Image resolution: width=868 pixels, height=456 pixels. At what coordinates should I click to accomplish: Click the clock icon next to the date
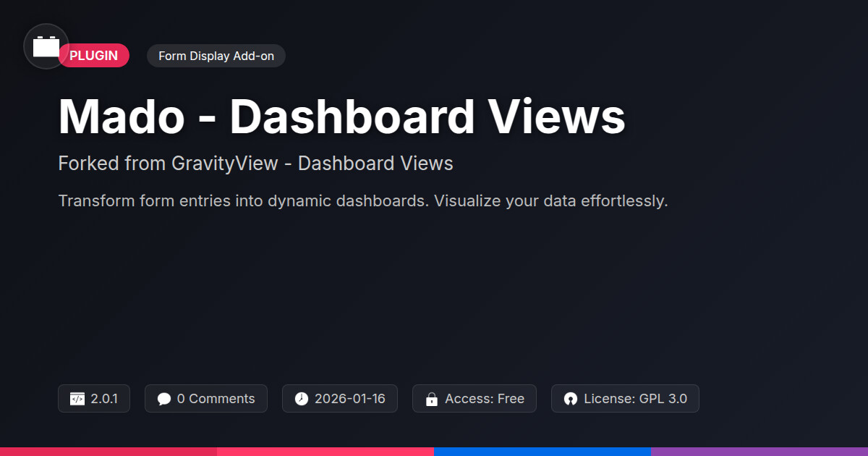coord(302,399)
